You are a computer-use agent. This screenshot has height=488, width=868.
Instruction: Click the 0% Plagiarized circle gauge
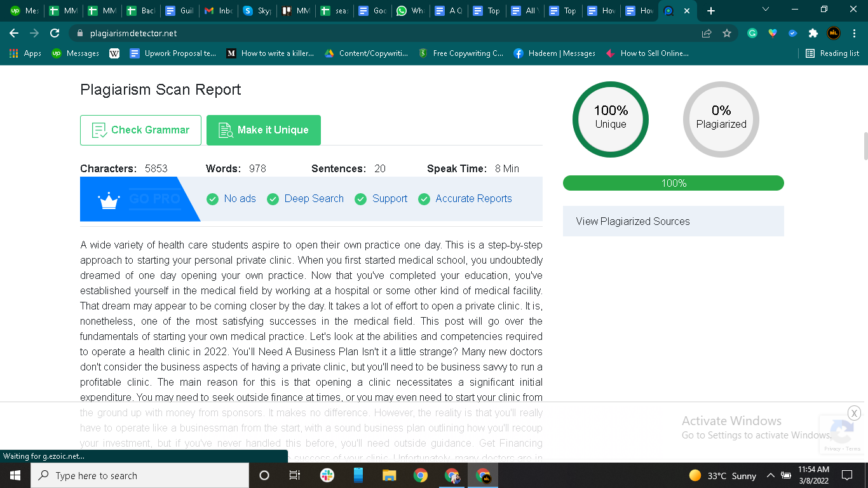tap(721, 119)
